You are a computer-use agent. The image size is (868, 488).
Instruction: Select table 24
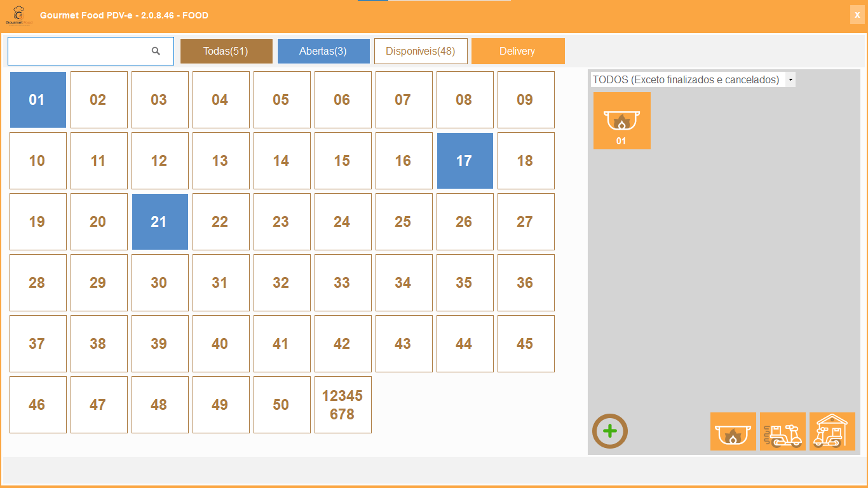click(x=343, y=222)
